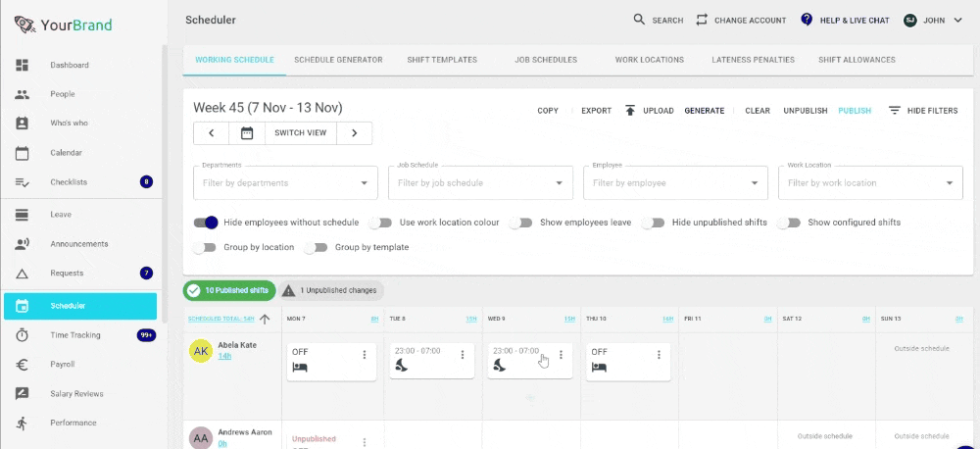Click the upload arrow icon
Image resolution: width=980 pixels, height=449 pixels.
(x=630, y=111)
